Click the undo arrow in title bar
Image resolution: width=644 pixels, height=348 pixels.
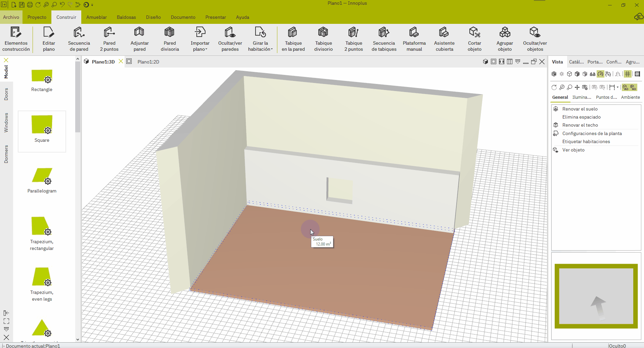pyautogui.click(x=62, y=4)
